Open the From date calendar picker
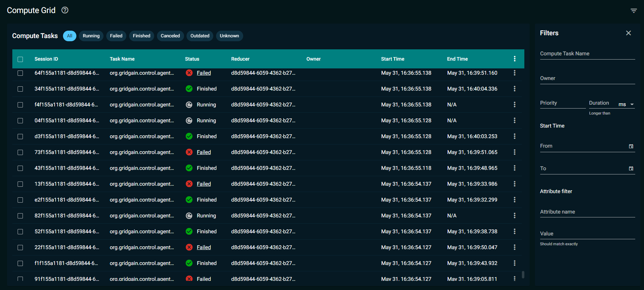 [631, 146]
